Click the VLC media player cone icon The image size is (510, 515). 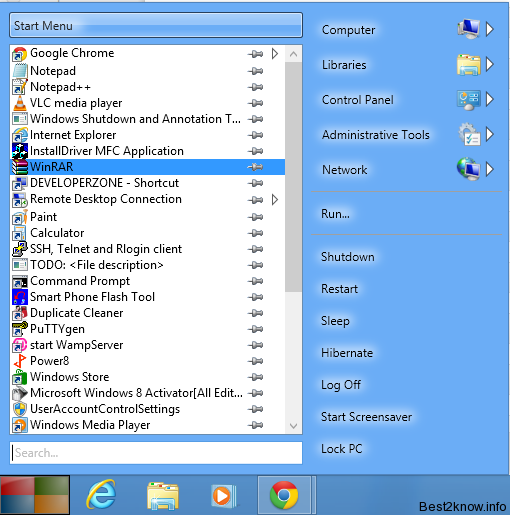(20, 103)
